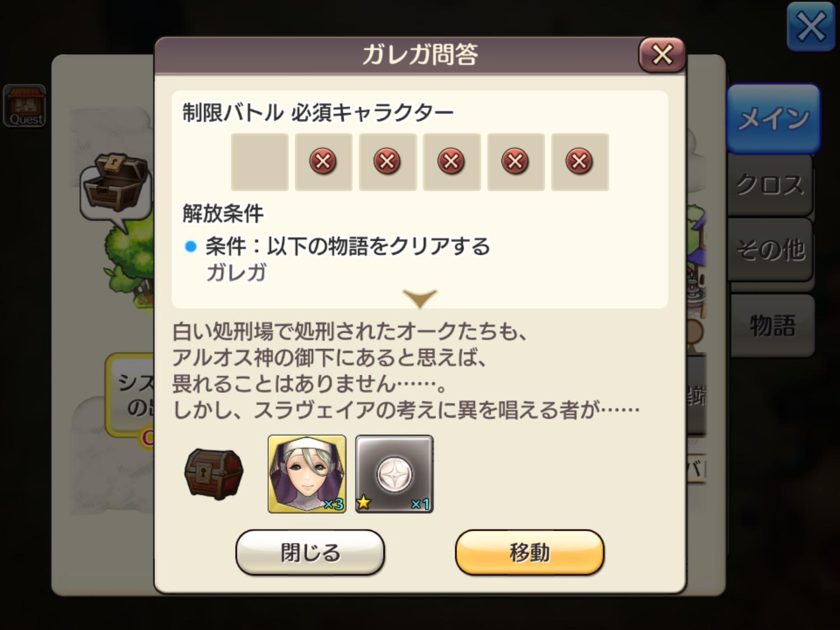This screenshot has height=630, width=840.
Task: Click the orange 移動 button
Action: tap(530, 552)
